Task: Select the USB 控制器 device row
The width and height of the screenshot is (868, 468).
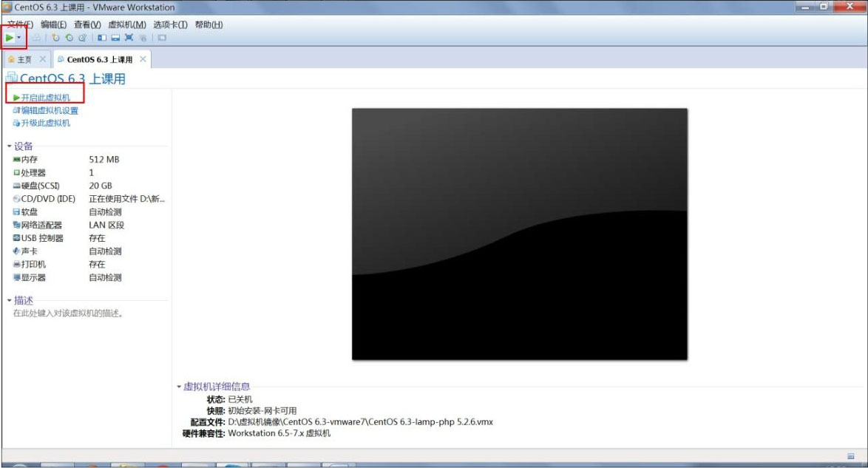Action: click(89, 238)
